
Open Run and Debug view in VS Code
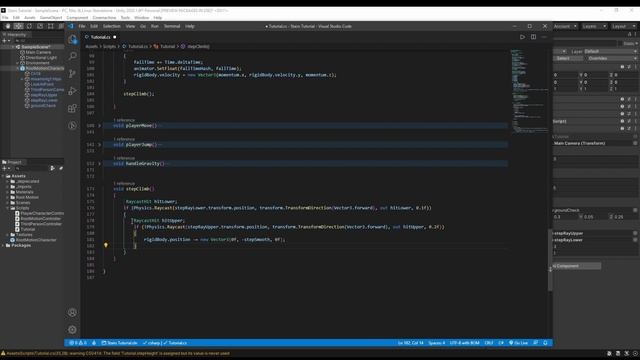click(72, 91)
